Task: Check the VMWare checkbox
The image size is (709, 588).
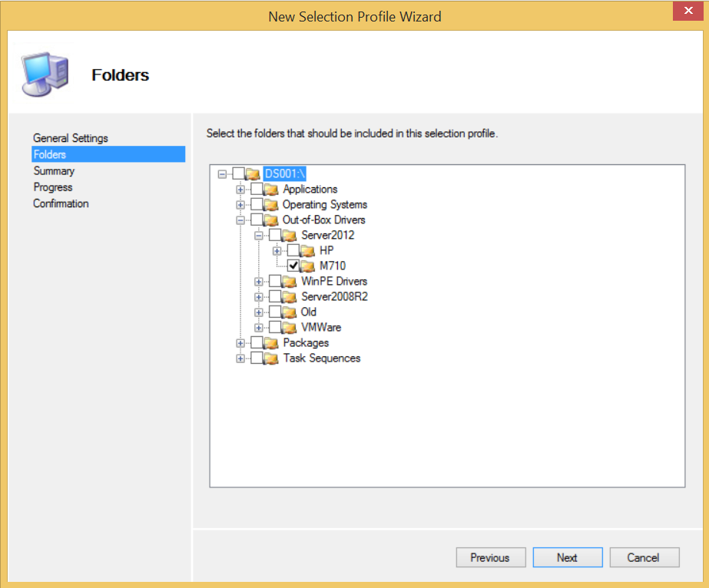Action: (x=275, y=327)
